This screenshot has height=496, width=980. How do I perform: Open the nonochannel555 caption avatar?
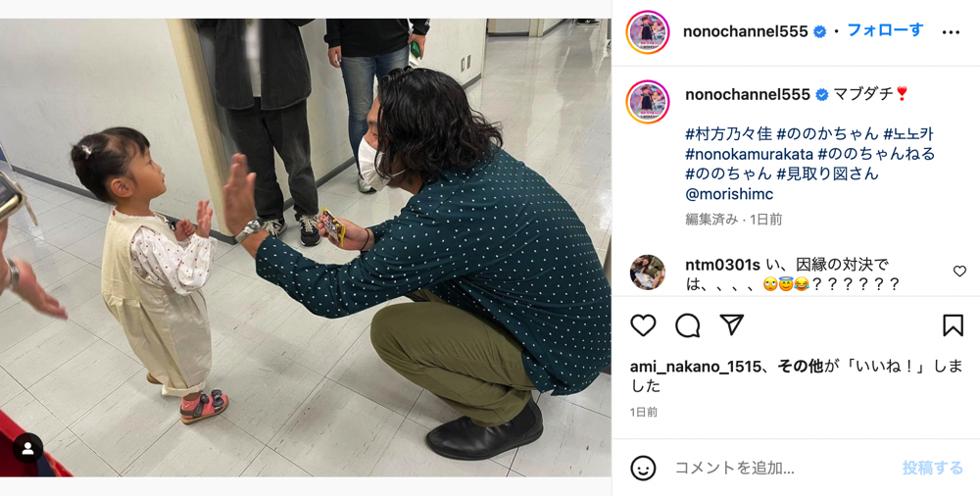coord(648,102)
